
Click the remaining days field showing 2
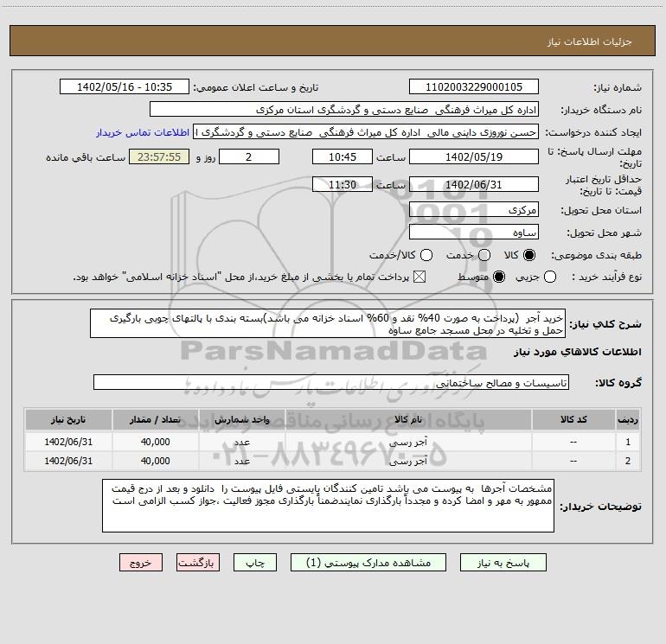[x=249, y=156]
